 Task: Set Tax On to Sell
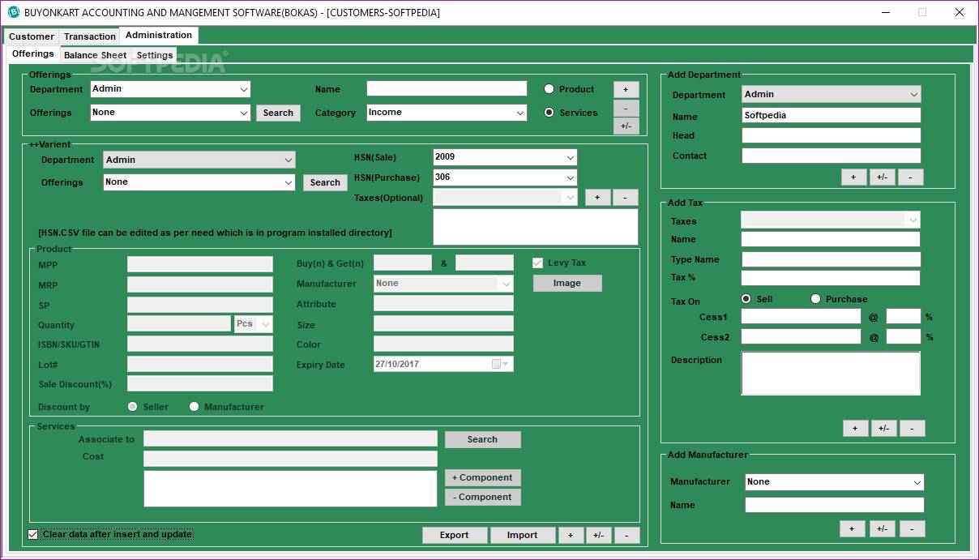tap(746, 299)
